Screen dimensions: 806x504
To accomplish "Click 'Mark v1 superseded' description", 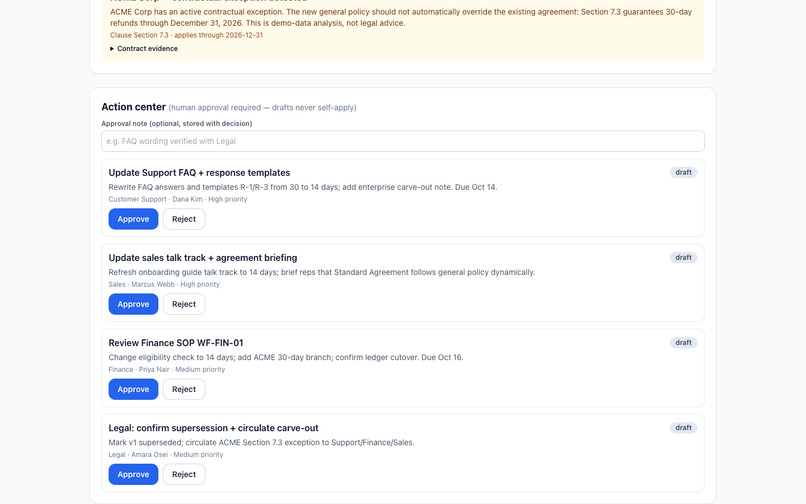I will [261, 442].
